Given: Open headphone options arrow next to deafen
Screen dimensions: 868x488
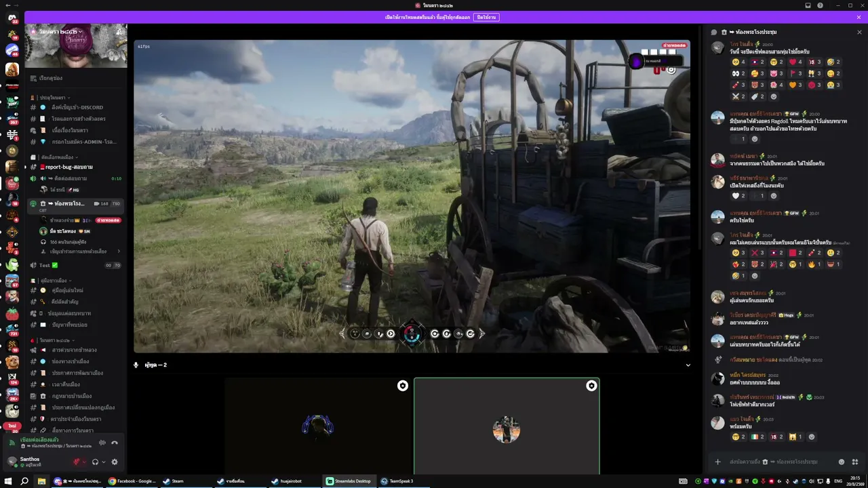Looking at the screenshot, I should click(103, 462).
